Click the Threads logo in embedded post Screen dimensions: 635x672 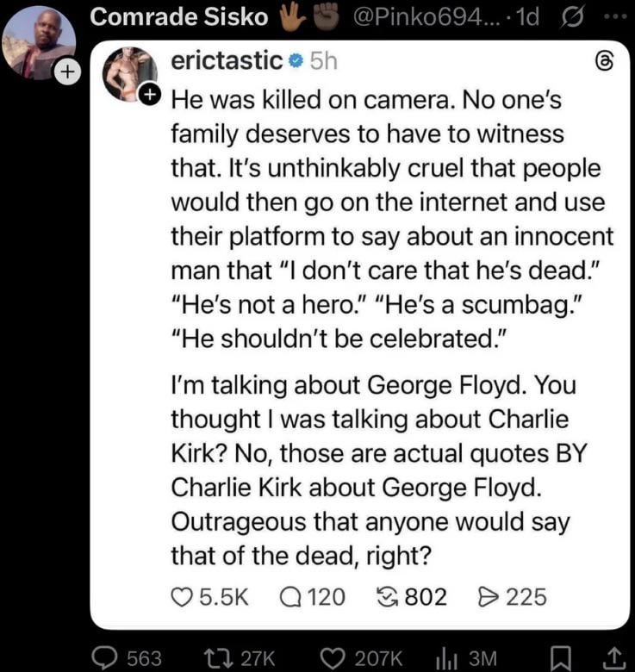[x=605, y=62]
